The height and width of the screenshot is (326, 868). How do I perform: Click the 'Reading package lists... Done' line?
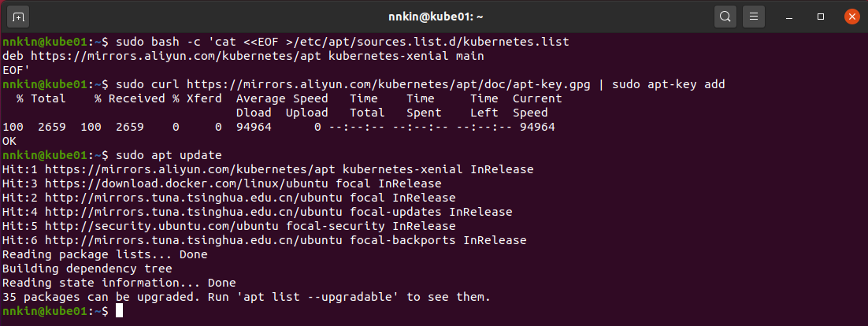coord(105,254)
